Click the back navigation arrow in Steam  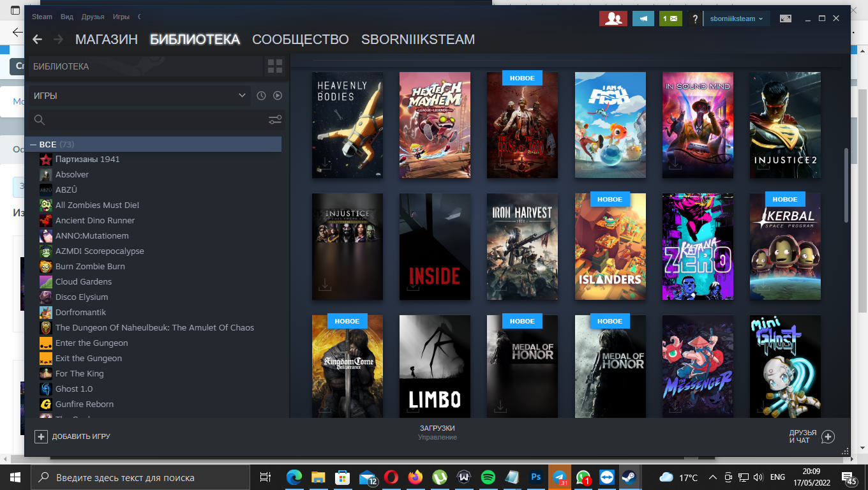(37, 40)
